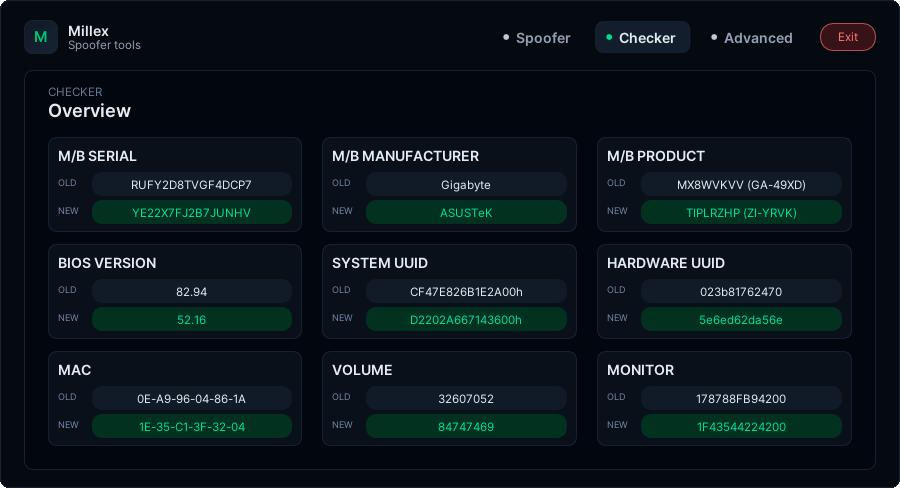Image resolution: width=900 pixels, height=488 pixels.
Task: Select the new manufacturer field ASUSTeK
Action: pos(466,212)
